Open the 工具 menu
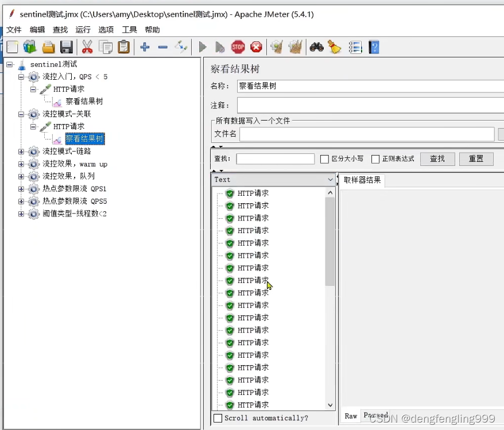 [129, 30]
